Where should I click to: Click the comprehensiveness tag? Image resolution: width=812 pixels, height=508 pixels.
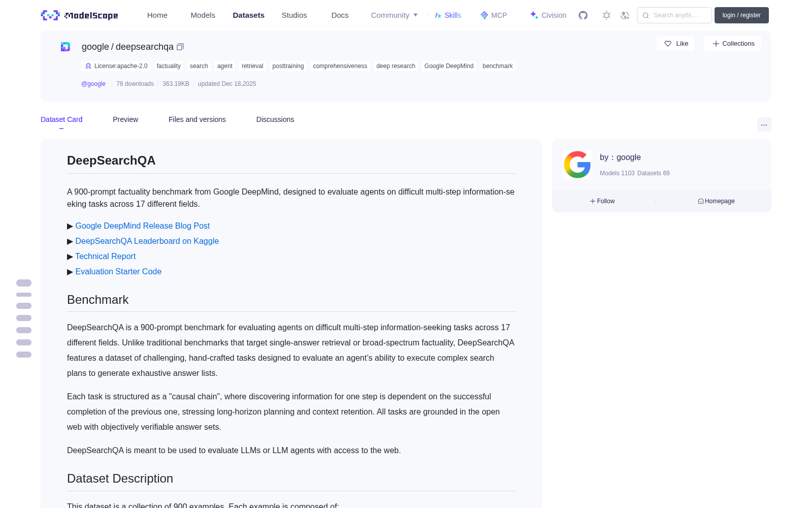point(340,66)
